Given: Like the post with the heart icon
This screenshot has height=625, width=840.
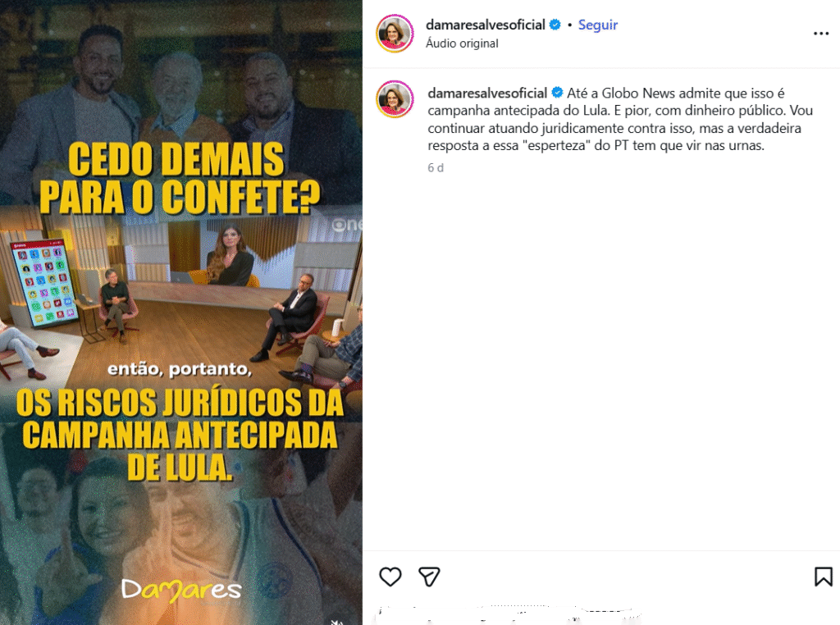Looking at the screenshot, I should pos(390,577).
